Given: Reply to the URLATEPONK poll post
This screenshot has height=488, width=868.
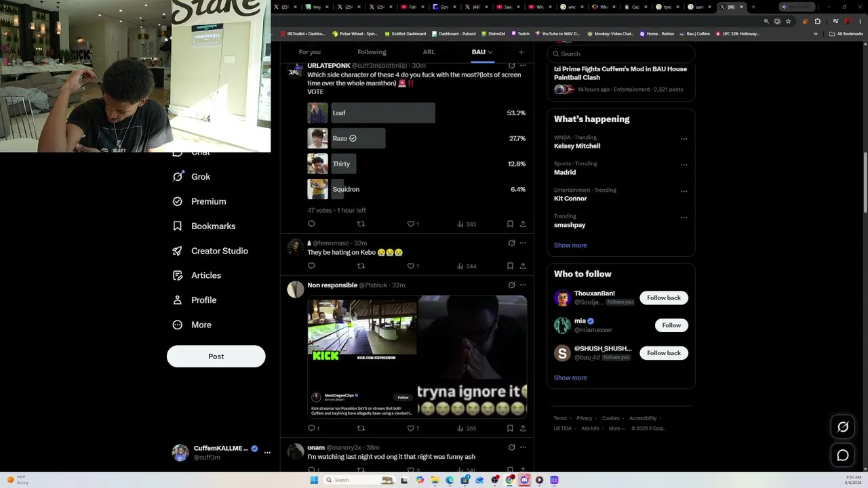Looking at the screenshot, I should (x=311, y=224).
